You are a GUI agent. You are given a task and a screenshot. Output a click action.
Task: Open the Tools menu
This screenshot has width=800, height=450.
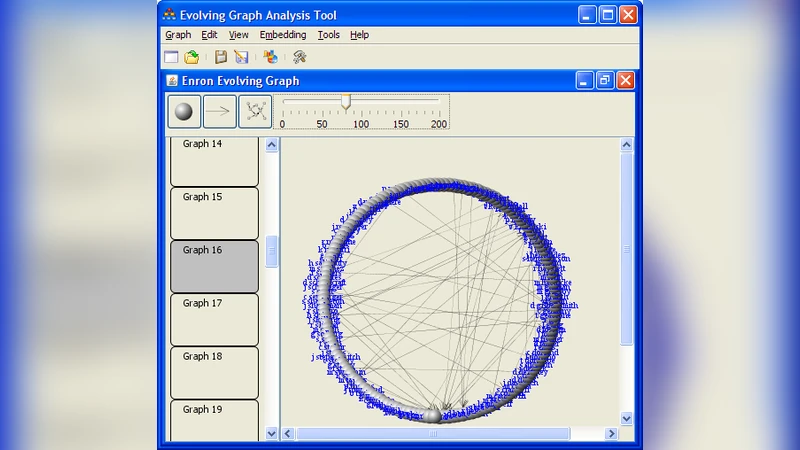point(328,35)
